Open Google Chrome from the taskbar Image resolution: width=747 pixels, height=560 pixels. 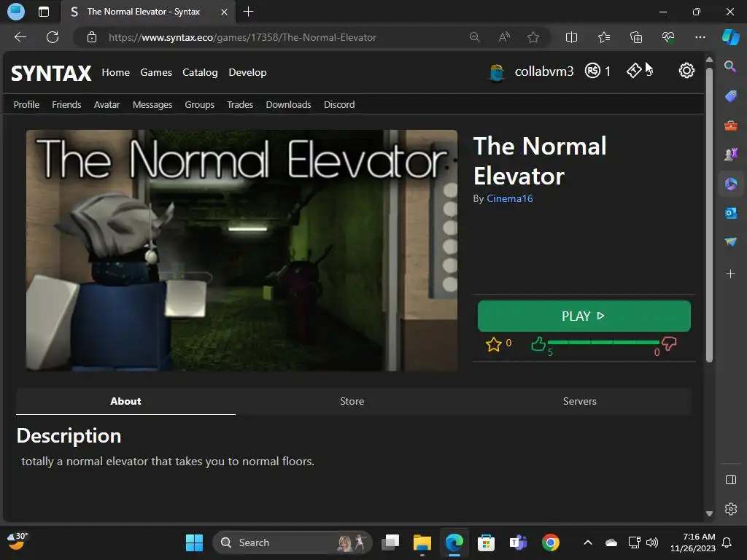point(550,542)
